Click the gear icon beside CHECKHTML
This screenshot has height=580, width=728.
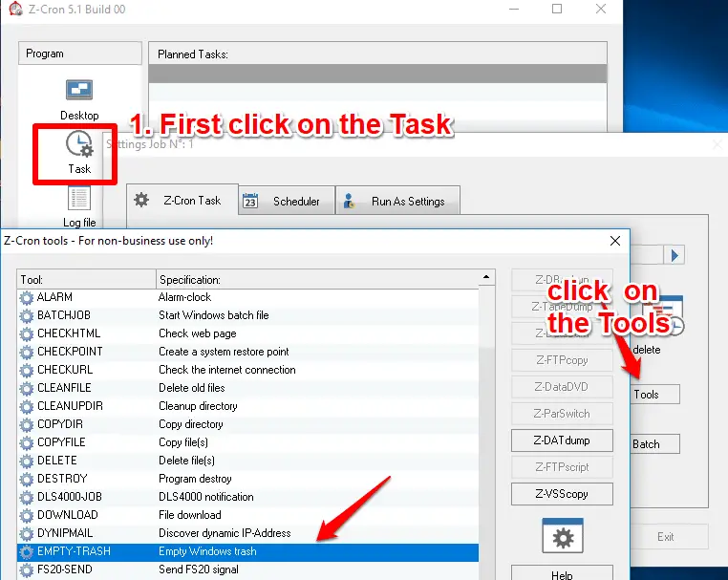click(27, 333)
